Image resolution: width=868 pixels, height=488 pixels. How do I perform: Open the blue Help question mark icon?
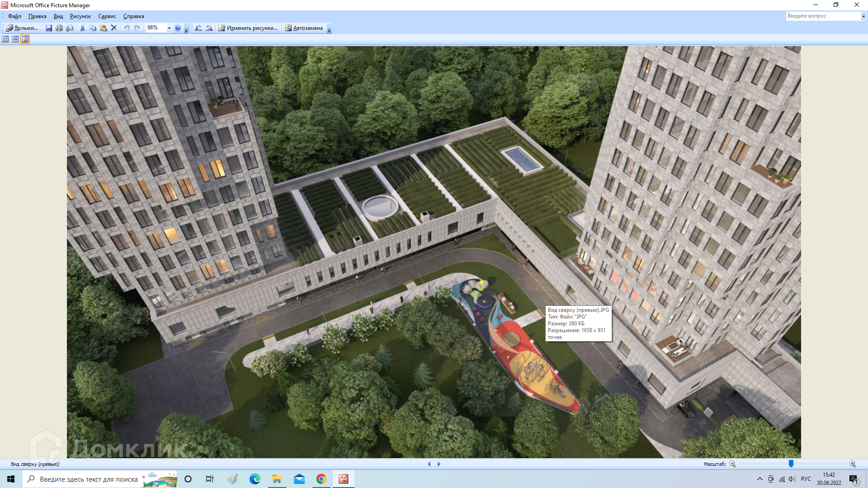(178, 28)
